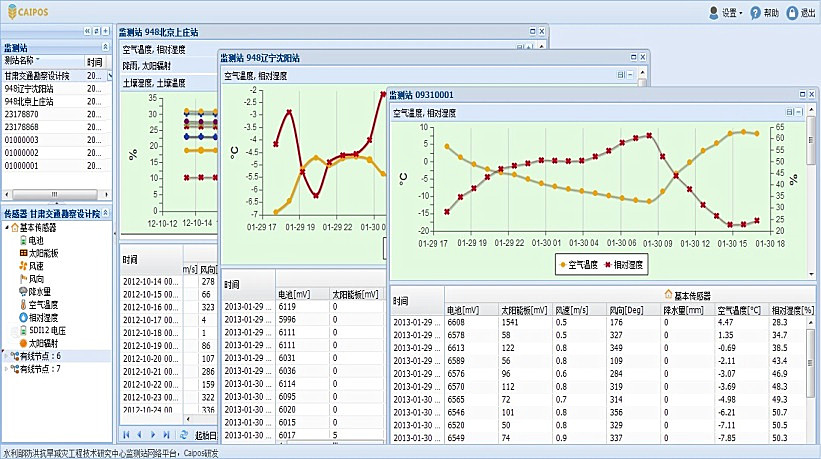Click the refresh icon atop the sidebar

click(x=96, y=31)
